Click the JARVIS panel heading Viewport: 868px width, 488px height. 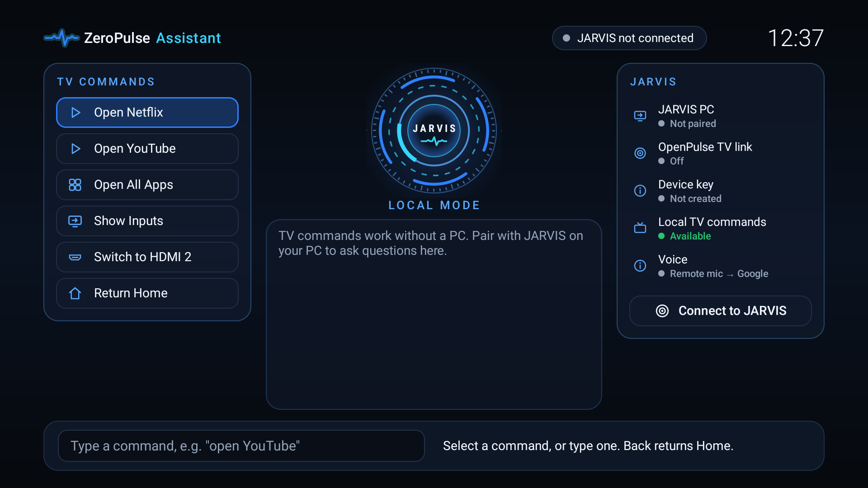point(653,82)
